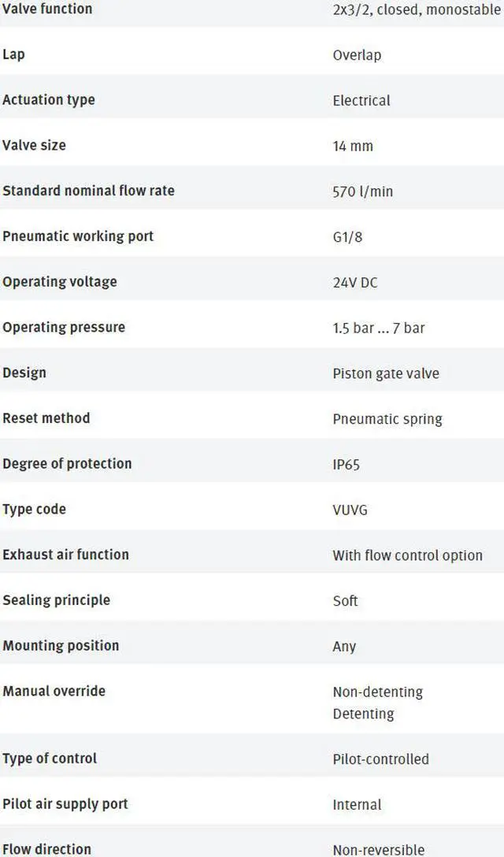
Task: Click the 'Piston gate valve' design value
Action: [x=386, y=373]
